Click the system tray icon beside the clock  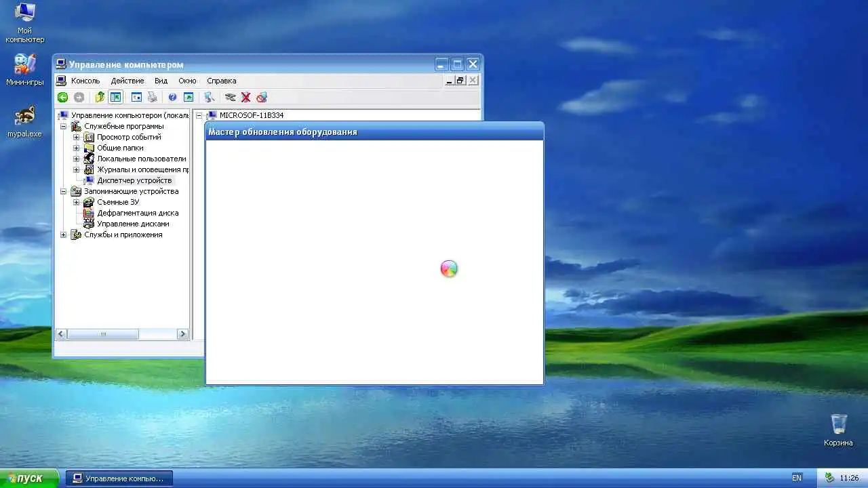tap(829, 478)
